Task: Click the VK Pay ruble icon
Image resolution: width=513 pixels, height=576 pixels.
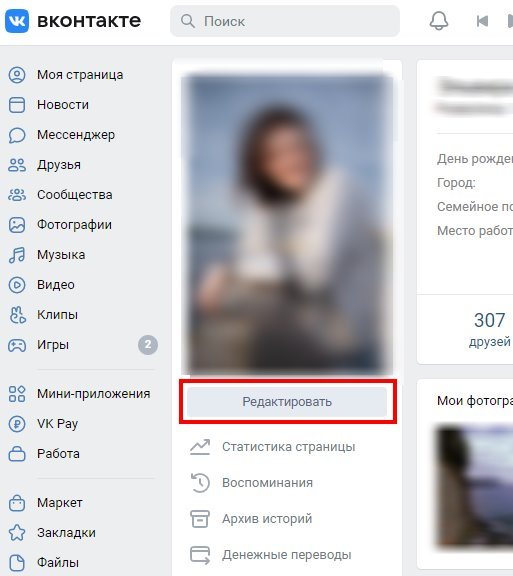Action: point(17,424)
